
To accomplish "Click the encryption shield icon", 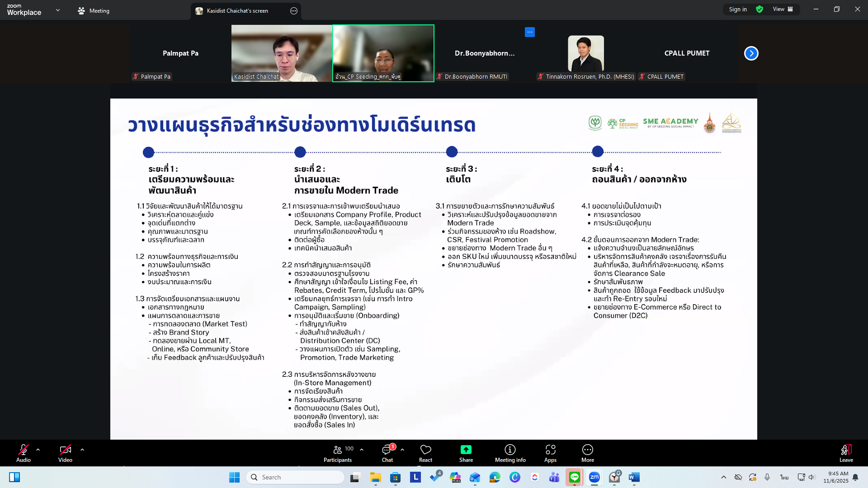I will tap(759, 9).
